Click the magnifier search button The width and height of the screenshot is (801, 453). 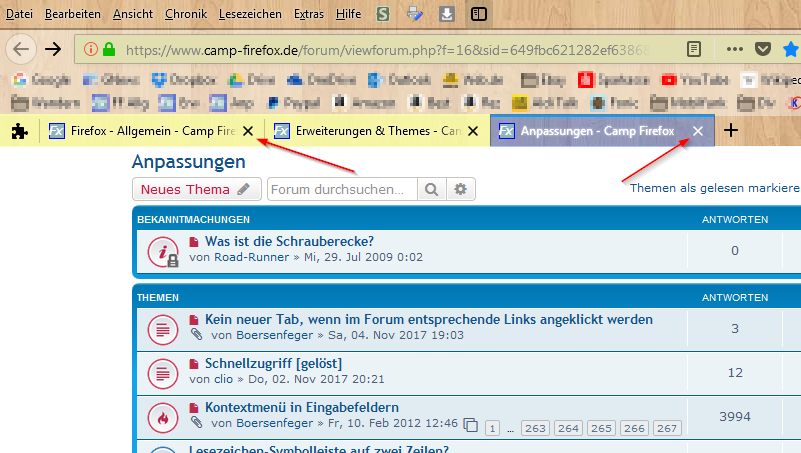coord(432,189)
